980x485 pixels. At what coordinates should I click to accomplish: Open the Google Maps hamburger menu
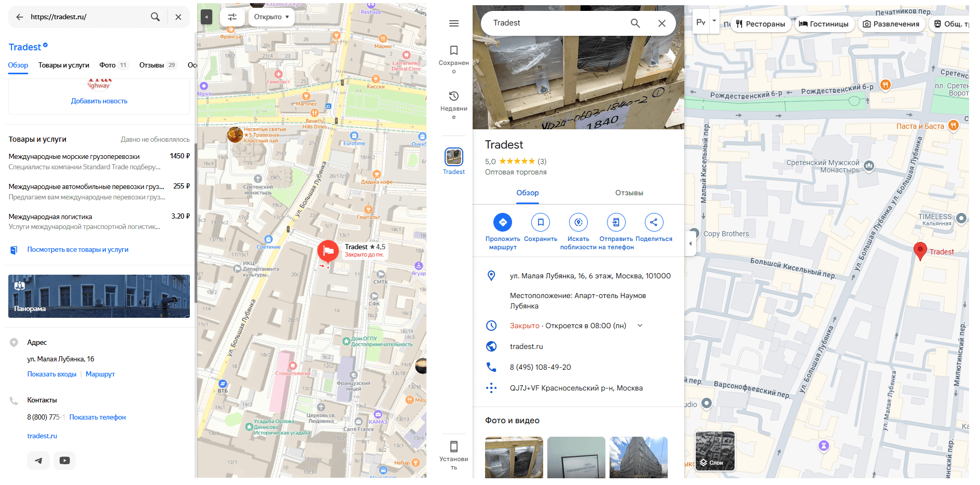click(454, 23)
